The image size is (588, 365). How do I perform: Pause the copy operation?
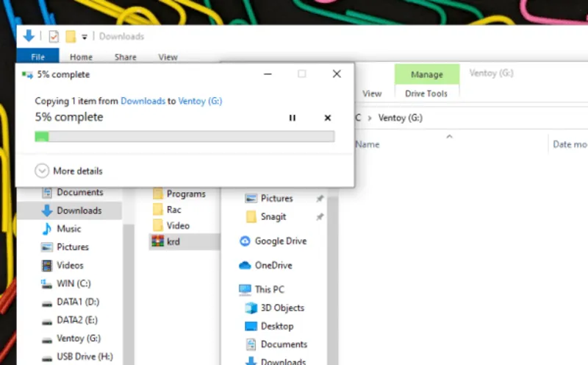292,118
